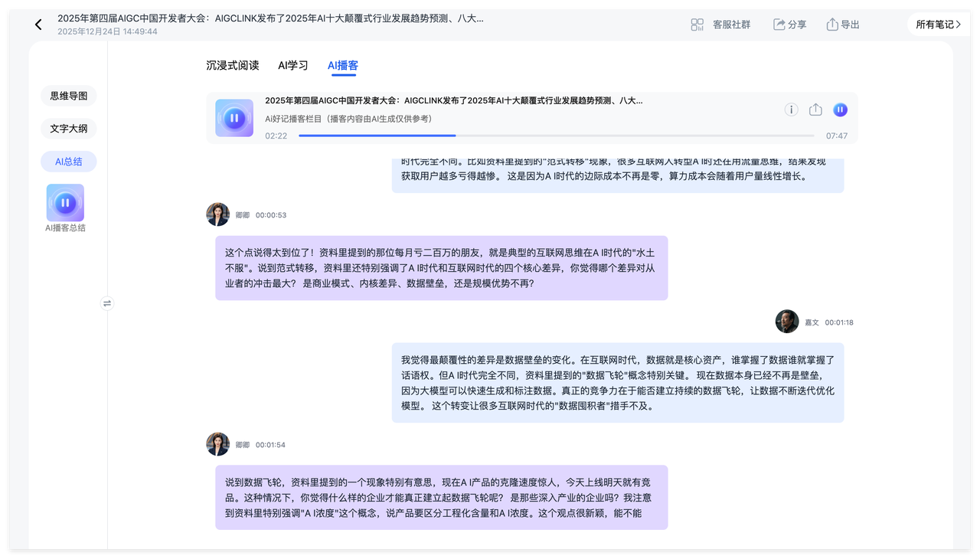The height and width of the screenshot is (559, 980).
Task: Select AI总结 summary button
Action: 69,162
